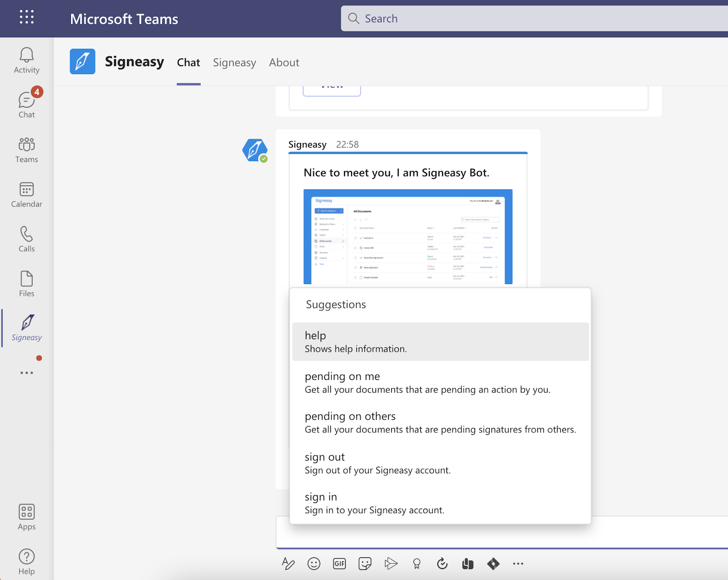Click the search magnifier icon
This screenshot has height=580, width=728.
[x=354, y=18]
